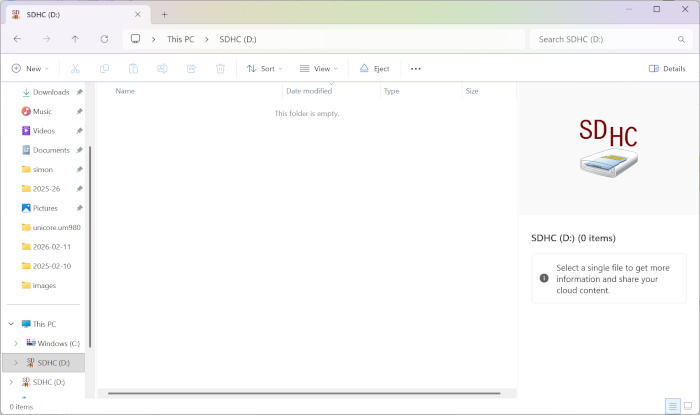
Task: Click the Copy icon in toolbar
Action: (104, 69)
